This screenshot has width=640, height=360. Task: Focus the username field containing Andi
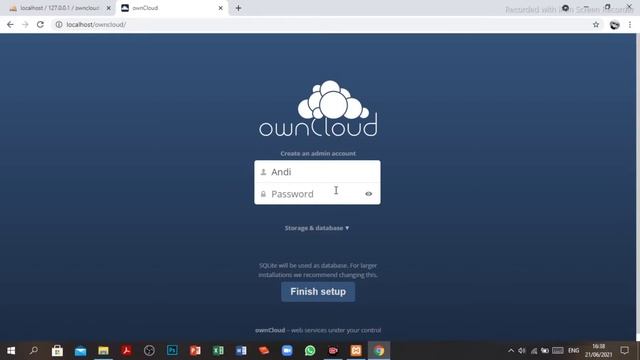(317, 172)
